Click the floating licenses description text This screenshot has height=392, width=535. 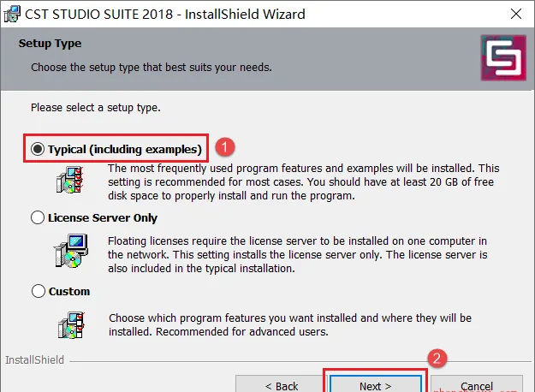pyautogui.click(x=298, y=254)
